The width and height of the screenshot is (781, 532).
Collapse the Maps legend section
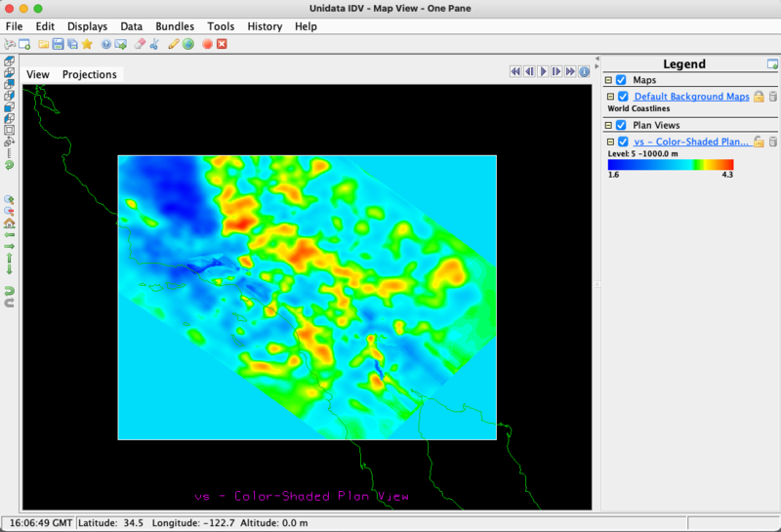click(x=608, y=80)
